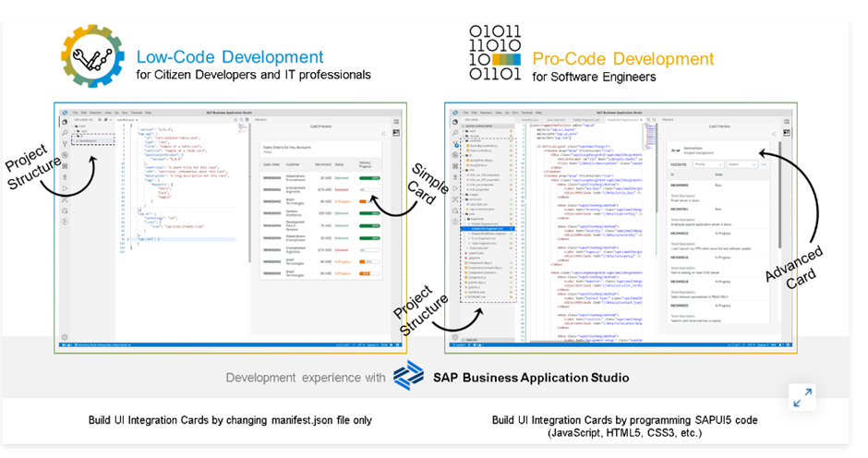Click the SAP Business Application Studio logo
The width and height of the screenshot is (868, 458).
click(x=408, y=378)
